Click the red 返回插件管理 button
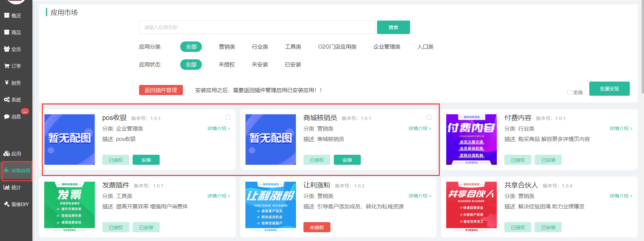Screen dimensions: 644x241 (x=161, y=90)
